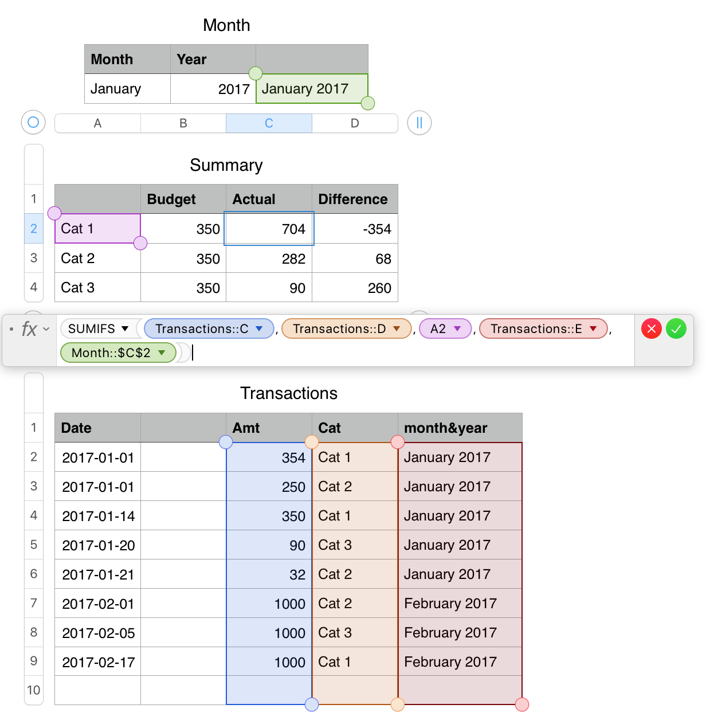Click the A2 reference top-left handle
The image size is (706, 728).
click(x=54, y=213)
